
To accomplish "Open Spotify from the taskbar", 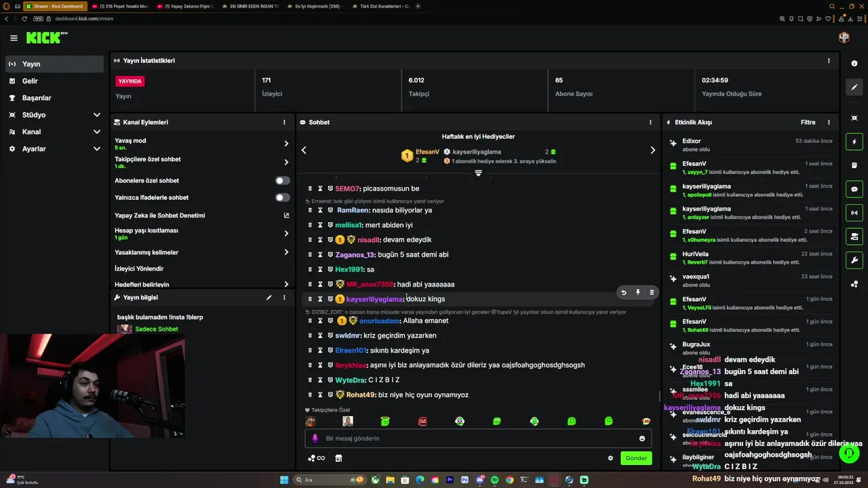I will [x=494, y=480].
